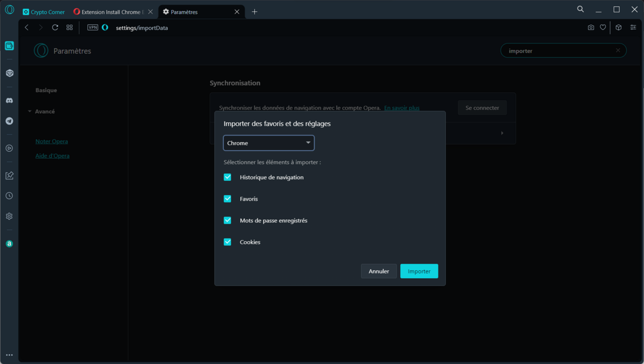Reload the settings page
This screenshot has width=644, height=364.
tap(55, 27)
